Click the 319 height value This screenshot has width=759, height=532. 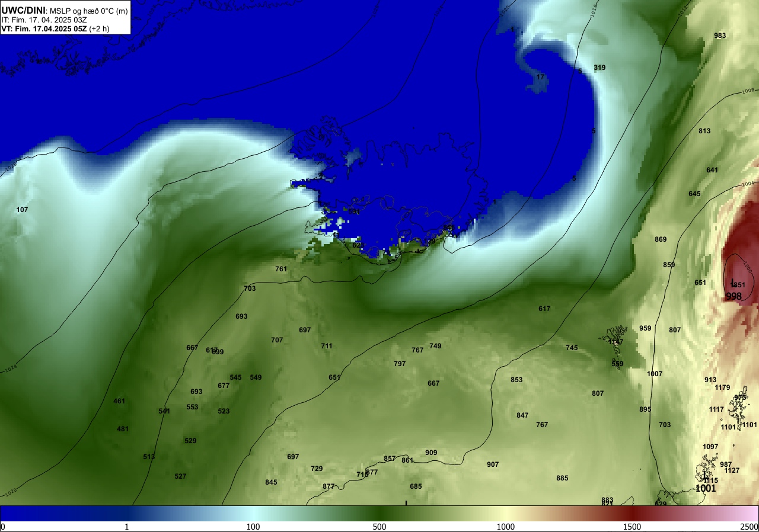pos(599,68)
